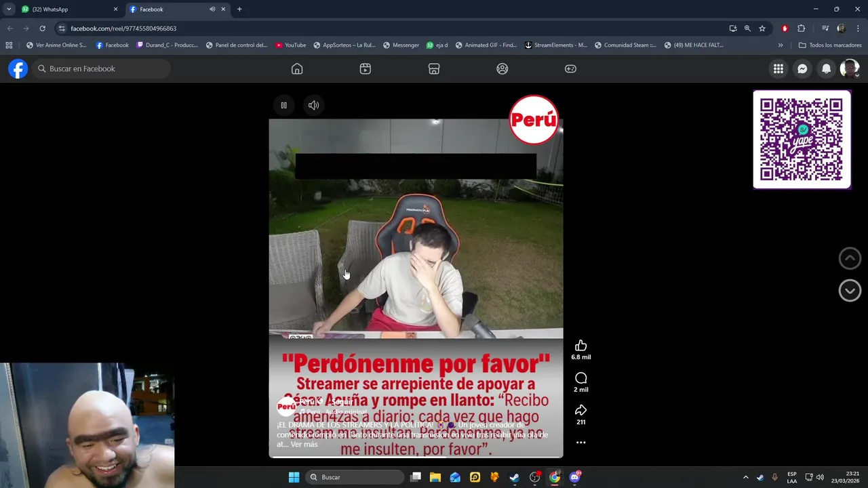Click the Seguir button beside Perú page name
The width and height of the screenshot is (868, 488).
342,402
